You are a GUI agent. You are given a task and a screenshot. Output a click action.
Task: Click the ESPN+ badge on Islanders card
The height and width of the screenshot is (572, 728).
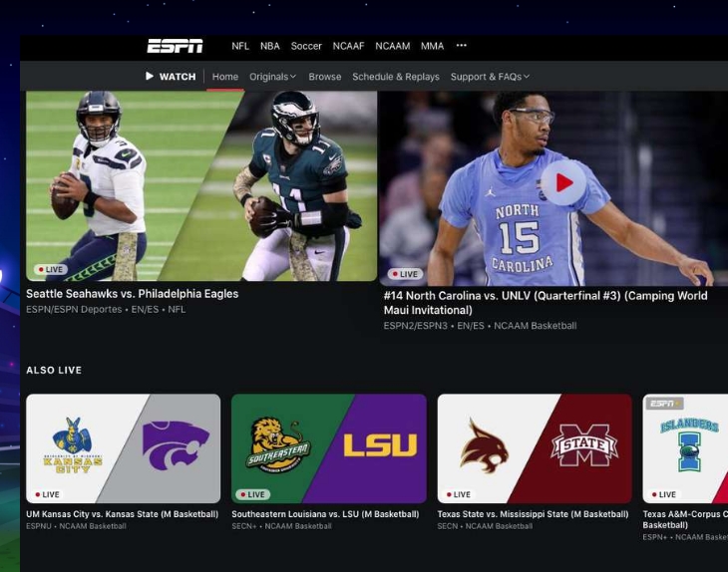665,404
